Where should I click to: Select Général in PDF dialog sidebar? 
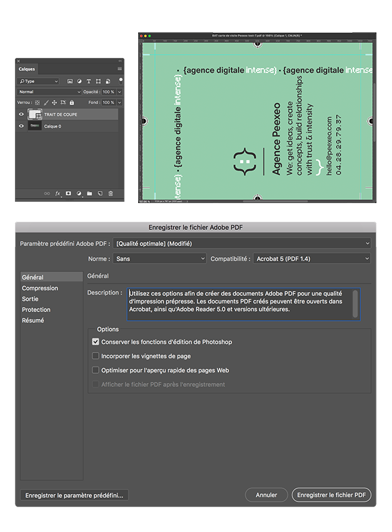tap(52, 277)
